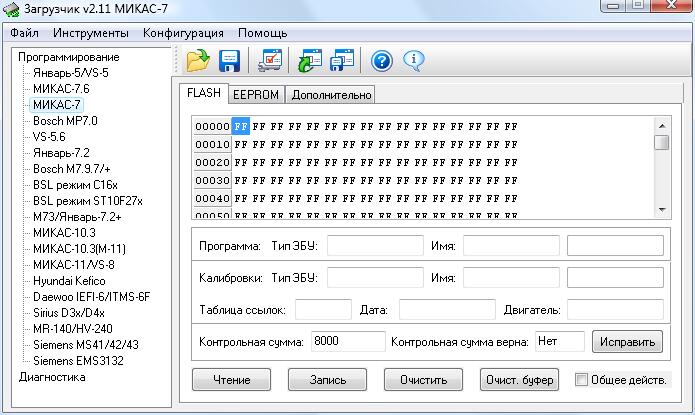Select Daewoo IEFI-6/ITMS-6F in the tree
695x415 pixels.
92,297
